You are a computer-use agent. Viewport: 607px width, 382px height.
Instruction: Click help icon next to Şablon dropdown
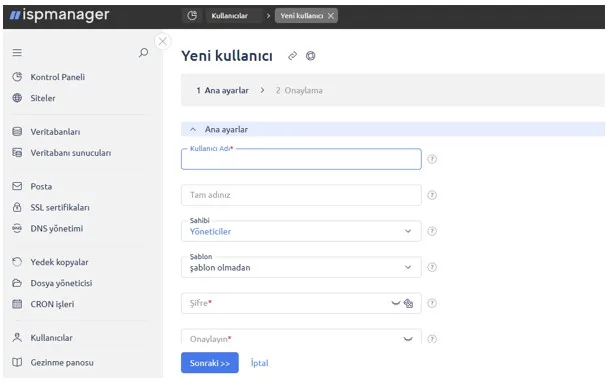[432, 267]
